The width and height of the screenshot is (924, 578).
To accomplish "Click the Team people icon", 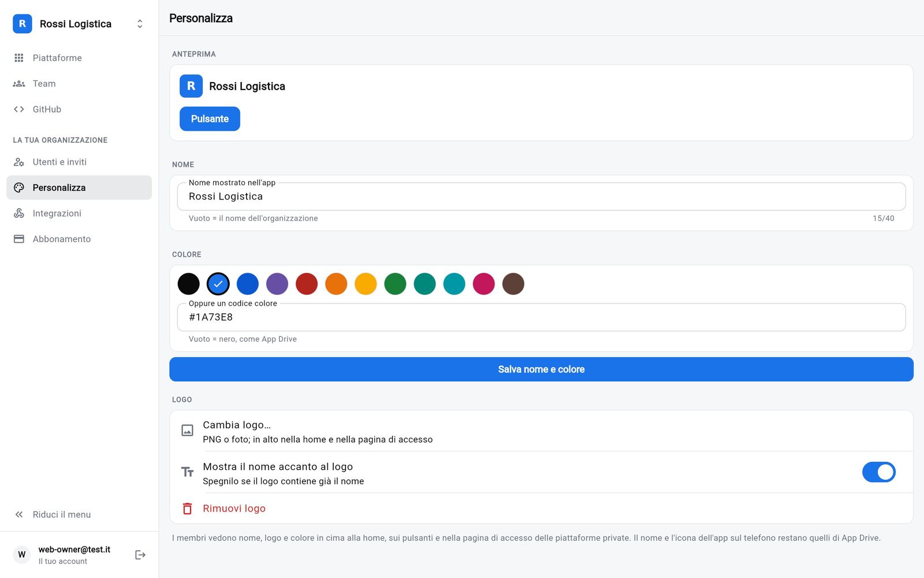I will tap(19, 84).
